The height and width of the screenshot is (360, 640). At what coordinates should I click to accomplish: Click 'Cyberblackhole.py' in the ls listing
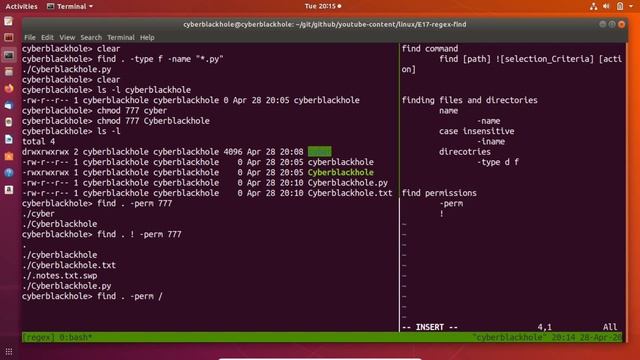coord(347,182)
